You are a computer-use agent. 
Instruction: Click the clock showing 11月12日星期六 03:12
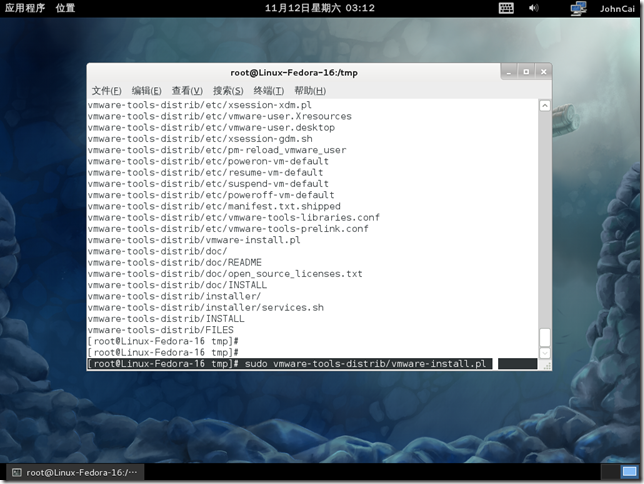[x=320, y=8]
